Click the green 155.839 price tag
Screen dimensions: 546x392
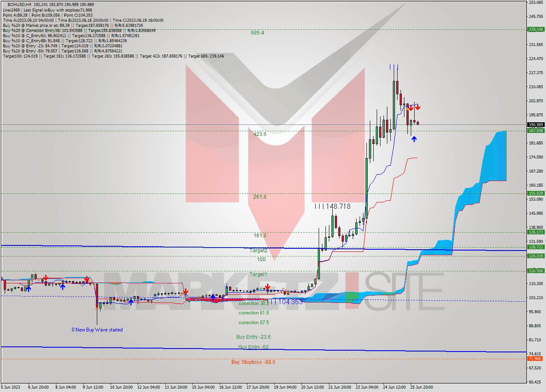point(536,193)
